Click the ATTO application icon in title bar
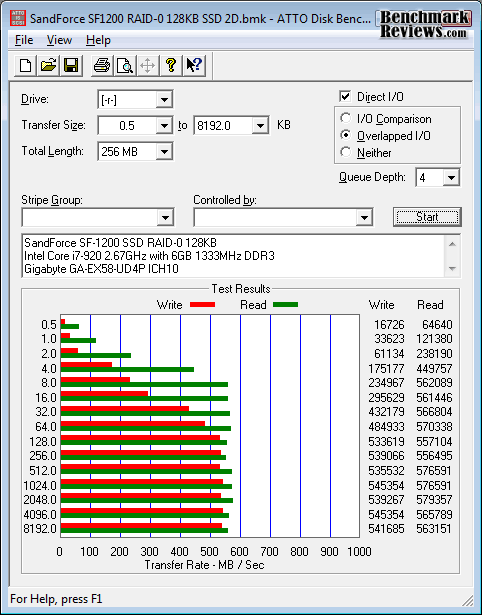The width and height of the screenshot is (482, 615). 18,18
